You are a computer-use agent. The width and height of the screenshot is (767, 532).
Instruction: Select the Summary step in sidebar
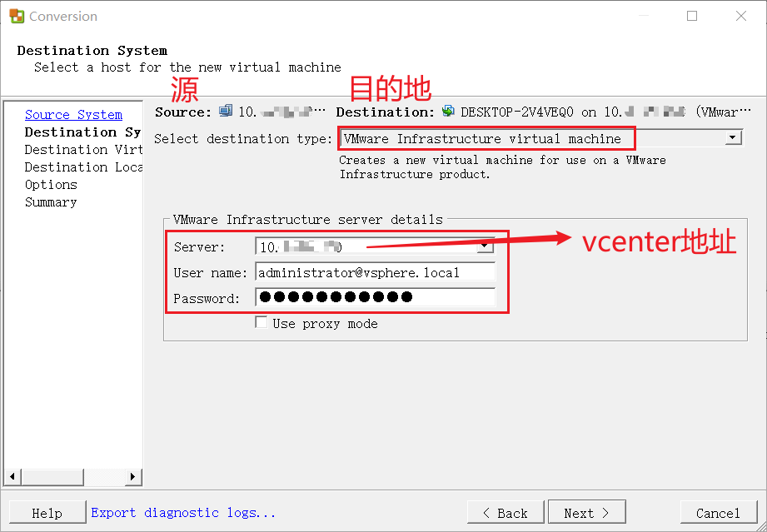(51, 202)
